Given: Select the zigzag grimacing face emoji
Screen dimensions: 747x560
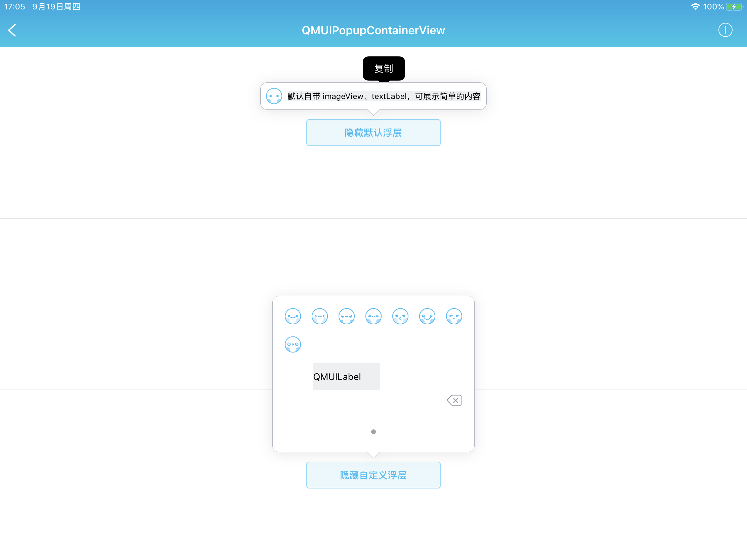Looking at the screenshot, I should point(373,316).
